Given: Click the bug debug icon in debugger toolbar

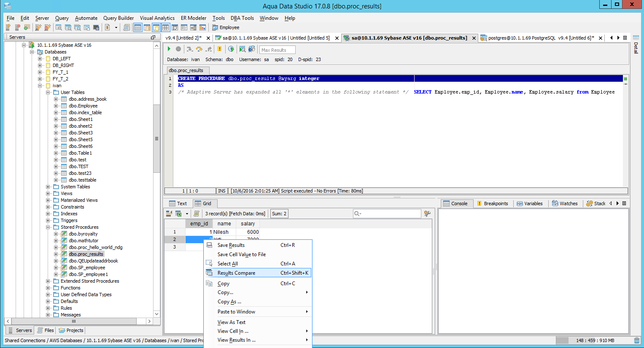Looking at the screenshot, I should [x=252, y=49].
